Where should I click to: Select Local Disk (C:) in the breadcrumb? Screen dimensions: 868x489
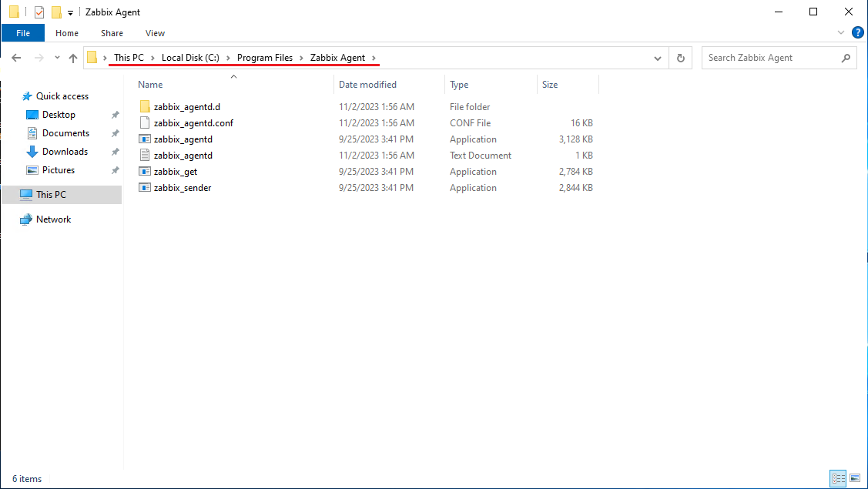point(190,58)
